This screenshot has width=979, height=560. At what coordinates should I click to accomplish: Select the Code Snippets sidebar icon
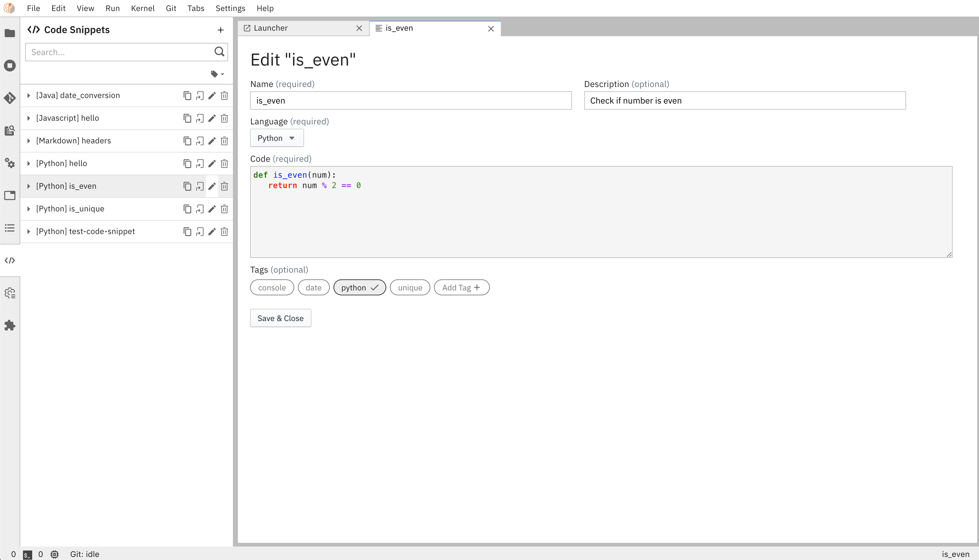(10, 260)
